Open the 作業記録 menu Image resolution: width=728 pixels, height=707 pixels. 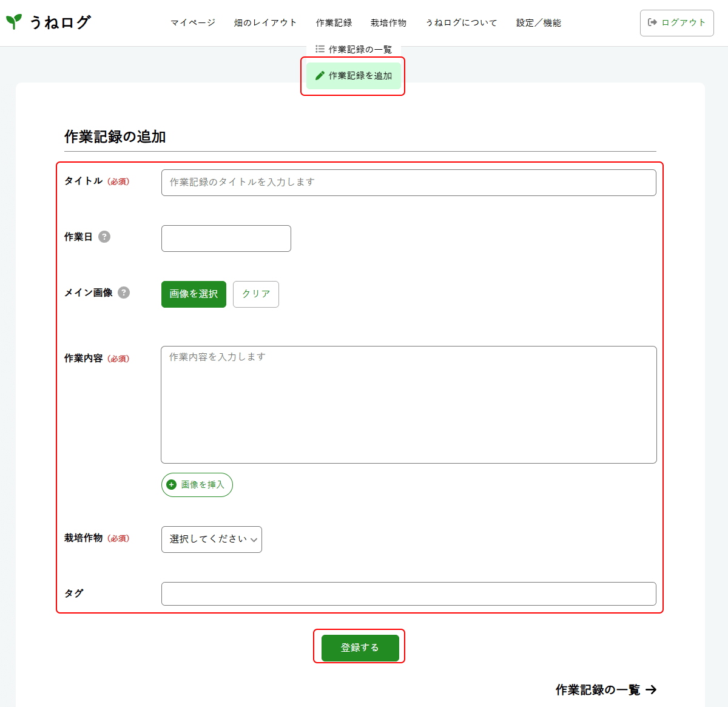tap(334, 23)
